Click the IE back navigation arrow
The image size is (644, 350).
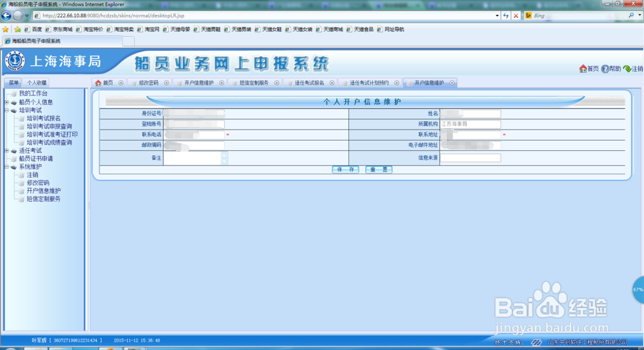pyautogui.click(x=6, y=15)
